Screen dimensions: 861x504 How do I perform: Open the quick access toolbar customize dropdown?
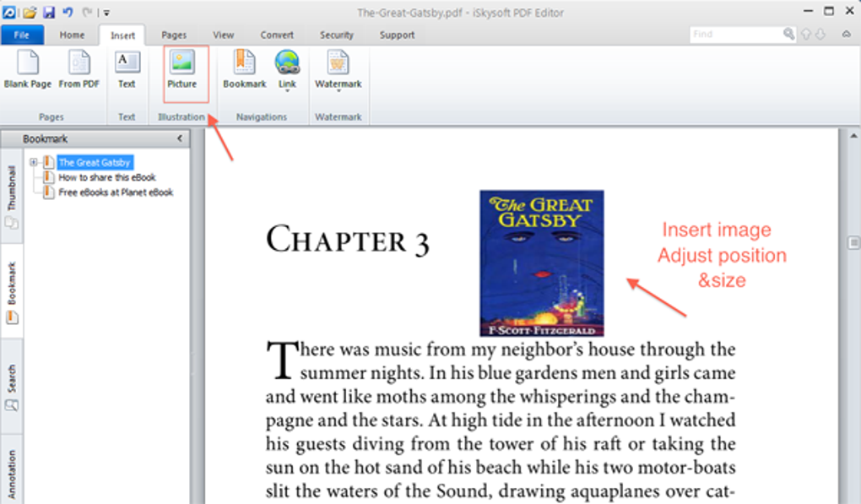point(106,13)
